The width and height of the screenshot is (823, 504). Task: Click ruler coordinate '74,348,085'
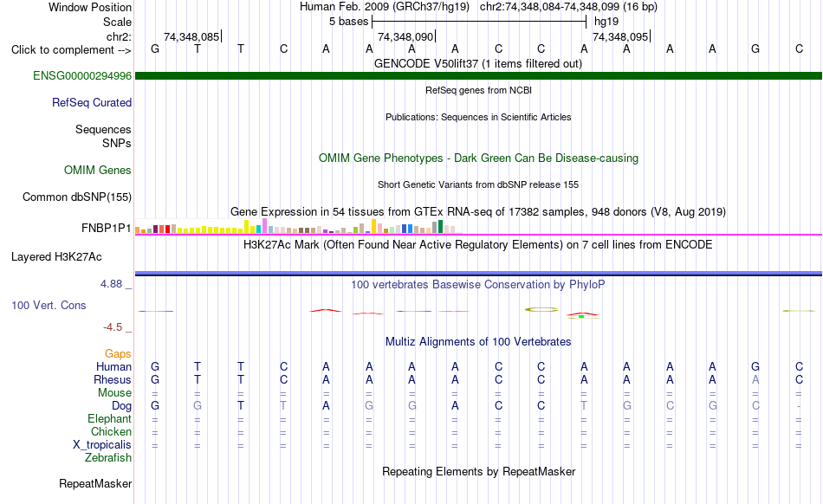pyautogui.click(x=191, y=37)
